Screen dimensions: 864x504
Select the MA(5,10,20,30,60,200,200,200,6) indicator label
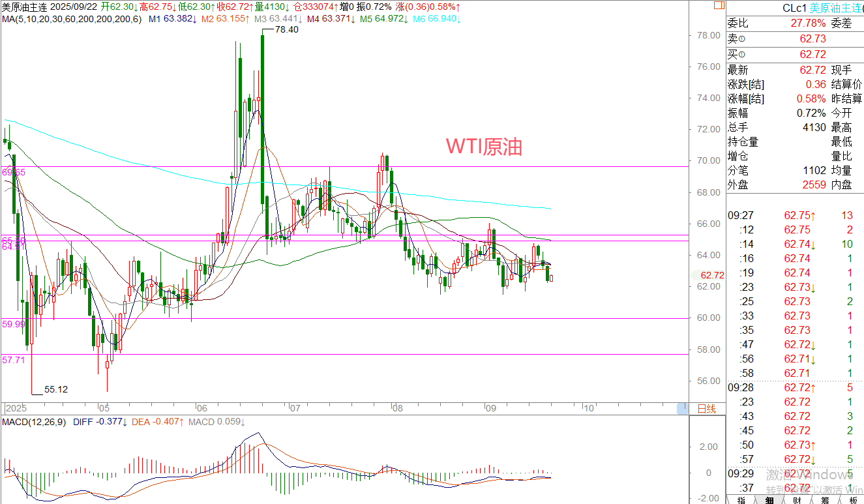click(72, 19)
